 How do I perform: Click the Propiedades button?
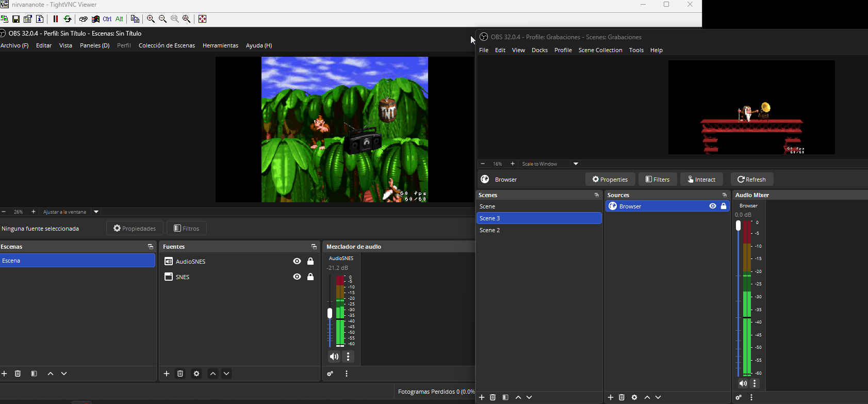pyautogui.click(x=135, y=229)
